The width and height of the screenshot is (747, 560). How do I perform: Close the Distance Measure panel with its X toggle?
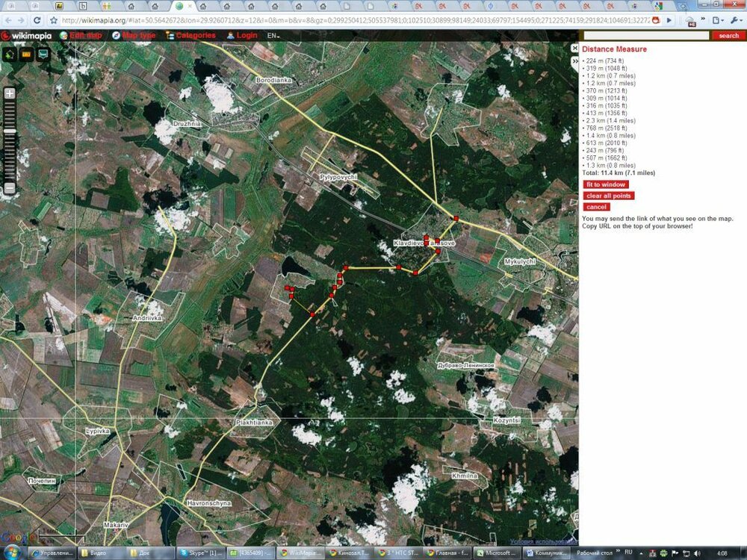coord(576,48)
